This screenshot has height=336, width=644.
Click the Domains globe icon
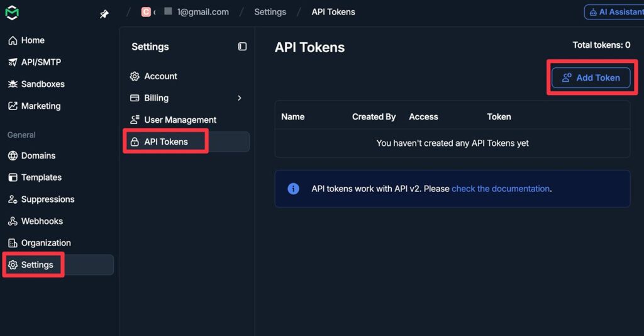click(13, 155)
